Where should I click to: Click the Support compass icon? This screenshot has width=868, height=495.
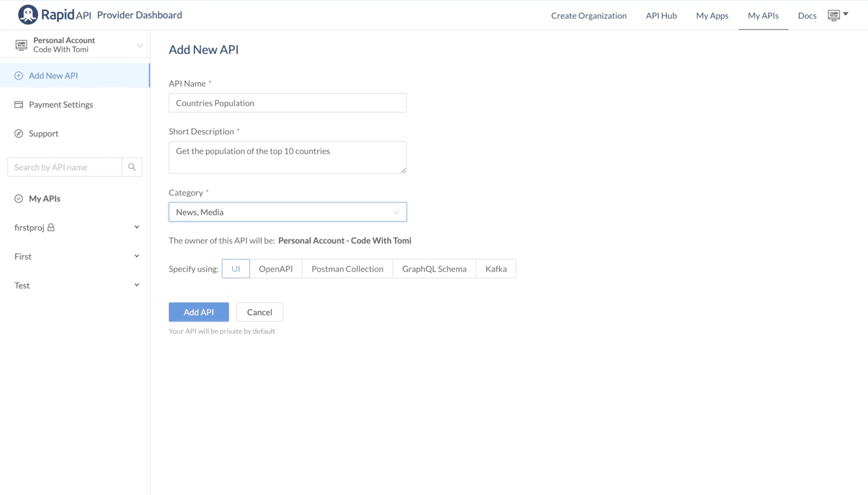(x=19, y=134)
